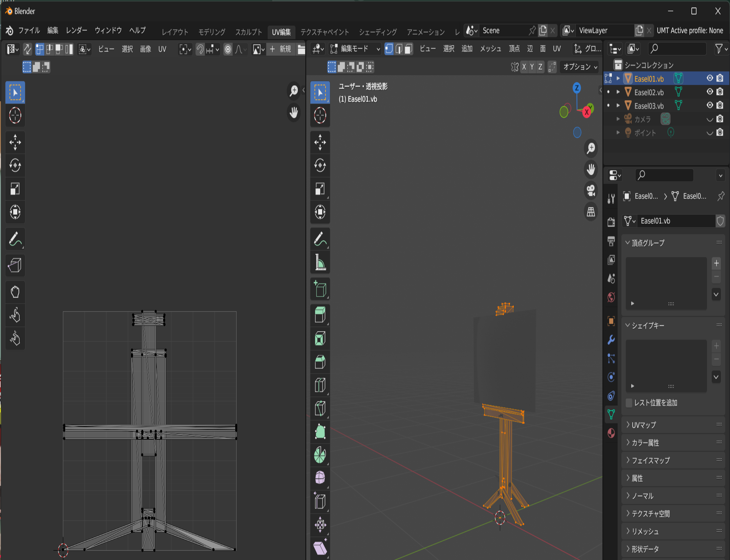Select the UV Relax tool
This screenshot has width=730, height=560.
click(15, 315)
